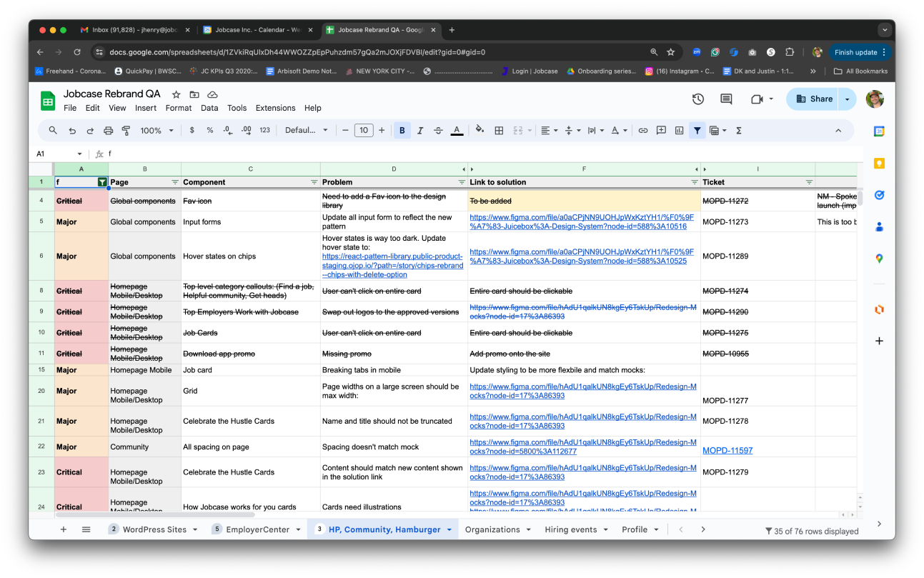Format as percent with the % icon
This screenshot has height=578, width=924.
pyautogui.click(x=210, y=131)
